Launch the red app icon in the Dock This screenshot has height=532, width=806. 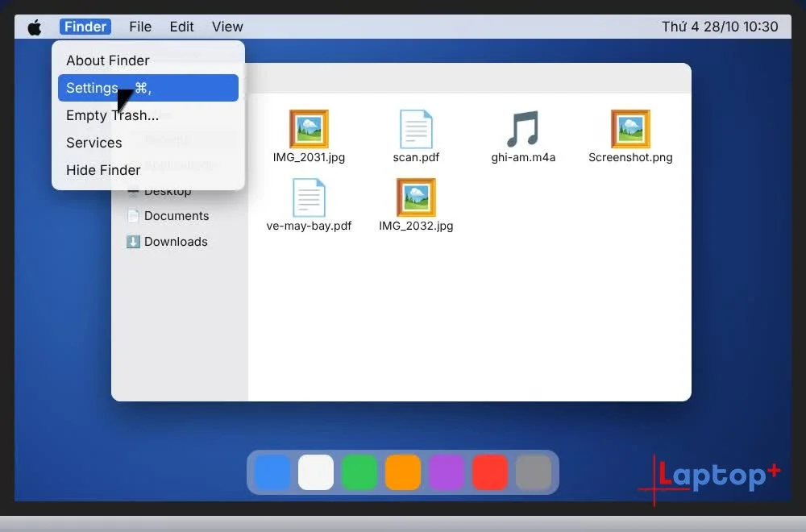click(490, 472)
